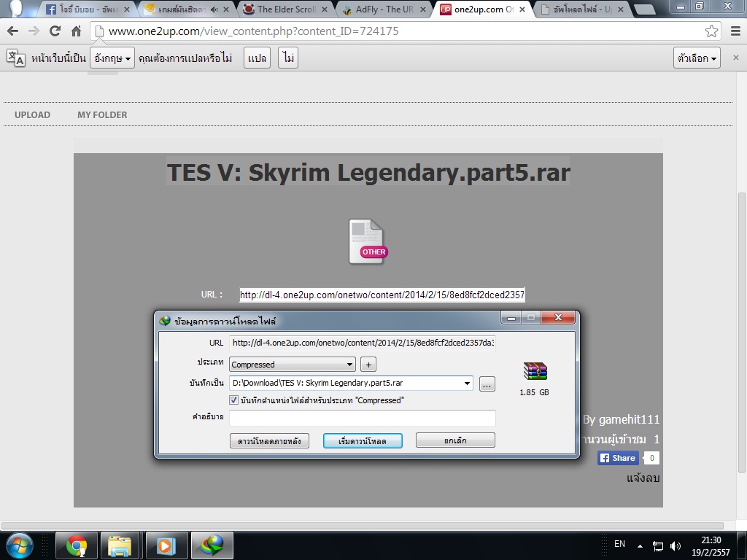This screenshot has height=560, width=747.
Task: Expand the Compressed category dropdown
Action: tap(292, 365)
